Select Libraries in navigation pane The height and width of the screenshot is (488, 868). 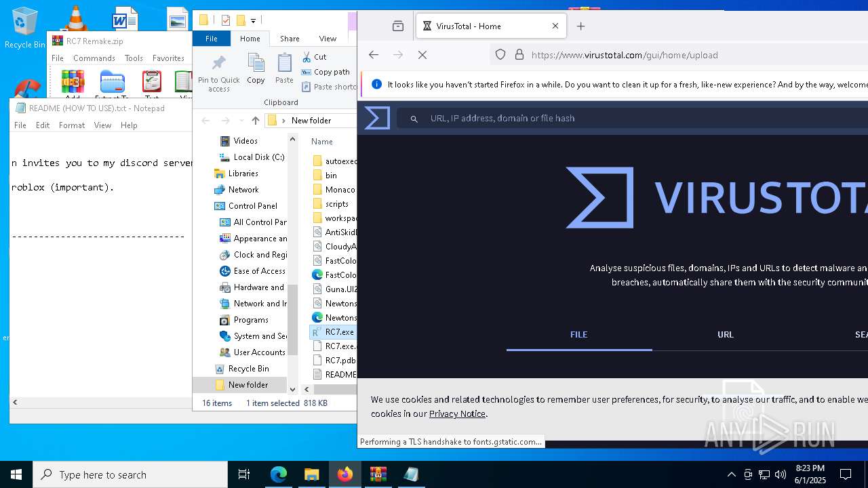point(243,174)
